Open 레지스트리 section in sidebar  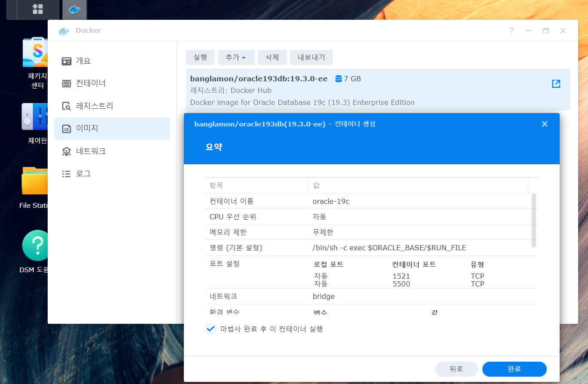coord(112,106)
